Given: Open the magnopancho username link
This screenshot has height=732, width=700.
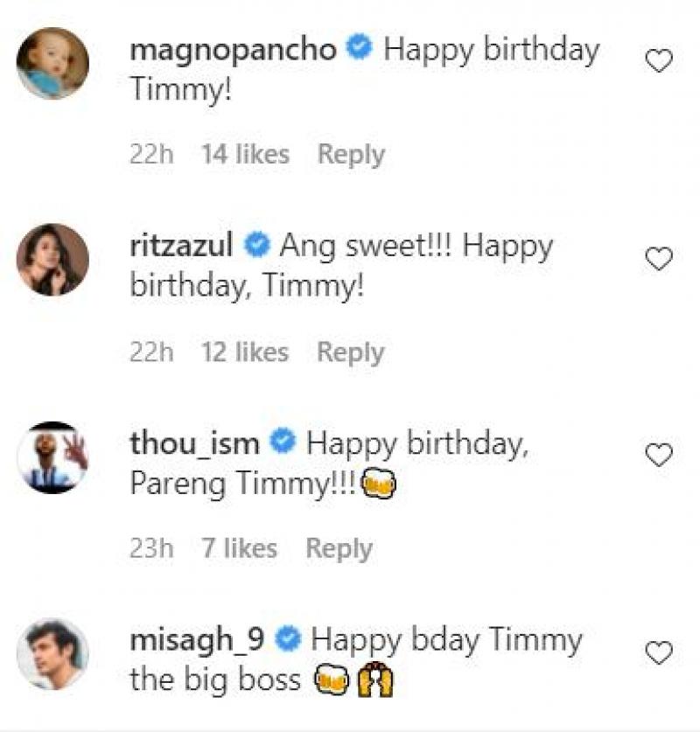Looking at the screenshot, I should (x=233, y=50).
